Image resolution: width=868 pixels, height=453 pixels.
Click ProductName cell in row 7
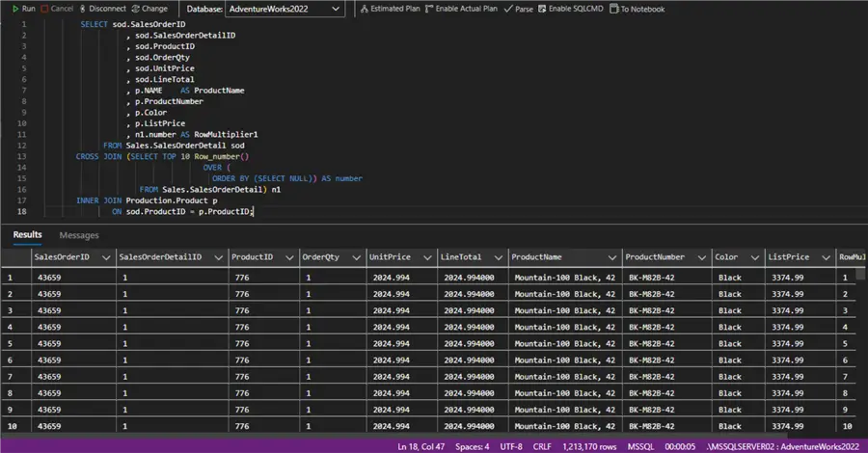pyautogui.click(x=564, y=377)
